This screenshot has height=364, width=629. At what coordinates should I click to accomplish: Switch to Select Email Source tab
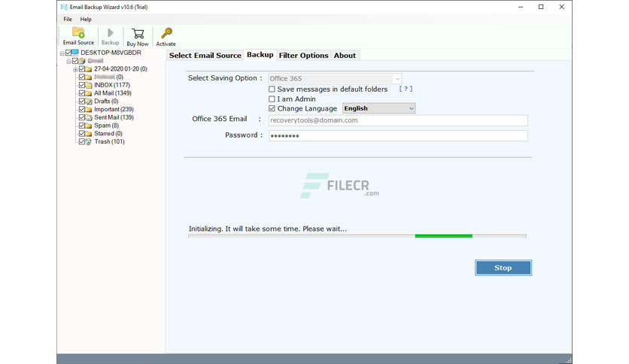tap(205, 56)
